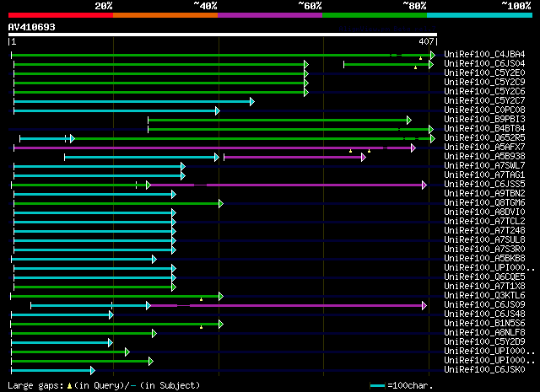The image size is (540, 392).
Task: Click the UniRef100_A7TCL2 label
Action: click(x=484, y=222)
